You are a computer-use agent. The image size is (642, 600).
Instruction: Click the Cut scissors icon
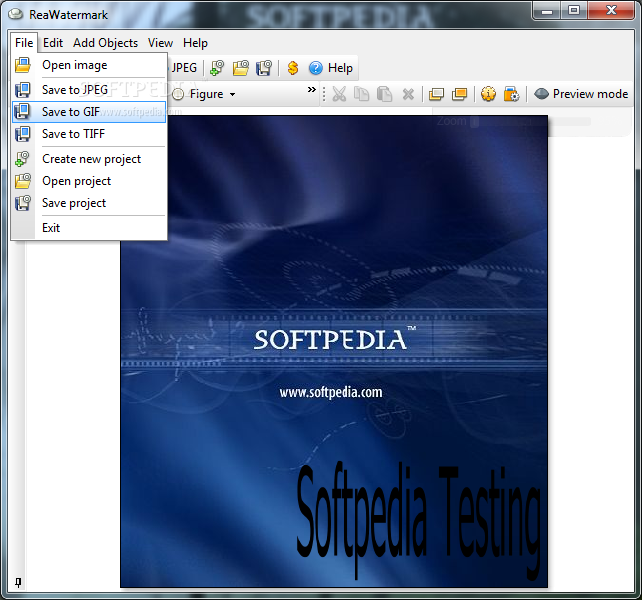339,94
